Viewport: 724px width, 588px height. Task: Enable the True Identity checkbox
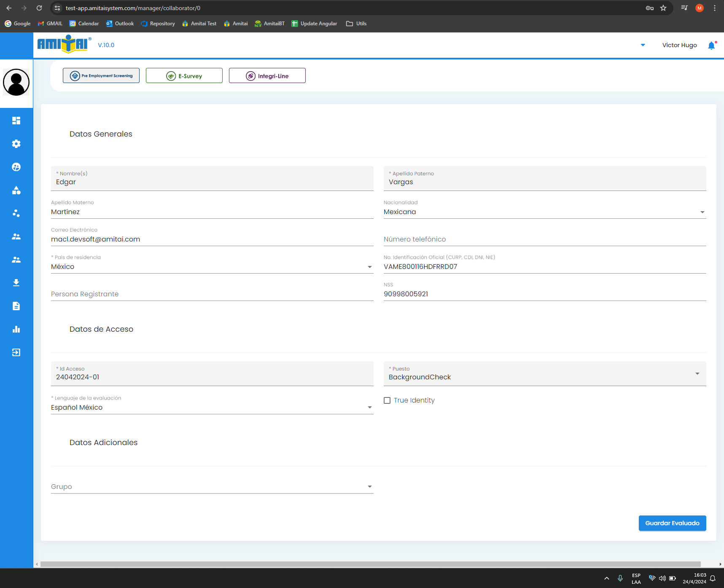tap(387, 400)
